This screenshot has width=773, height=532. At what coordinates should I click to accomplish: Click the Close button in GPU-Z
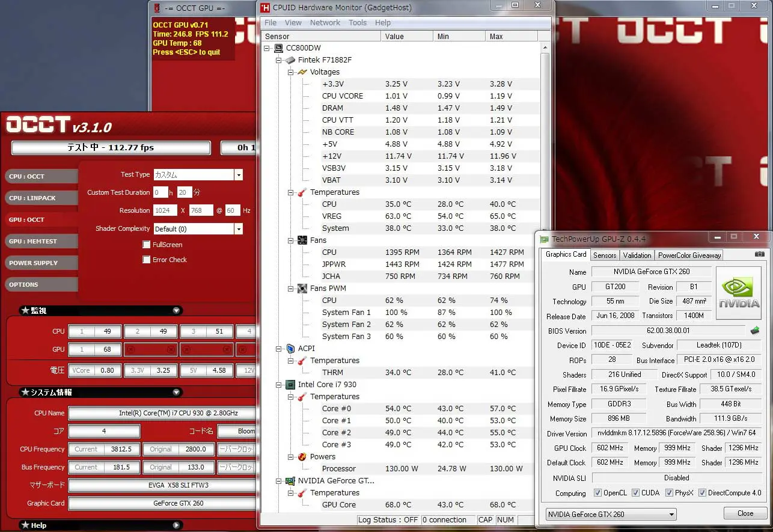(x=745, y=513)
